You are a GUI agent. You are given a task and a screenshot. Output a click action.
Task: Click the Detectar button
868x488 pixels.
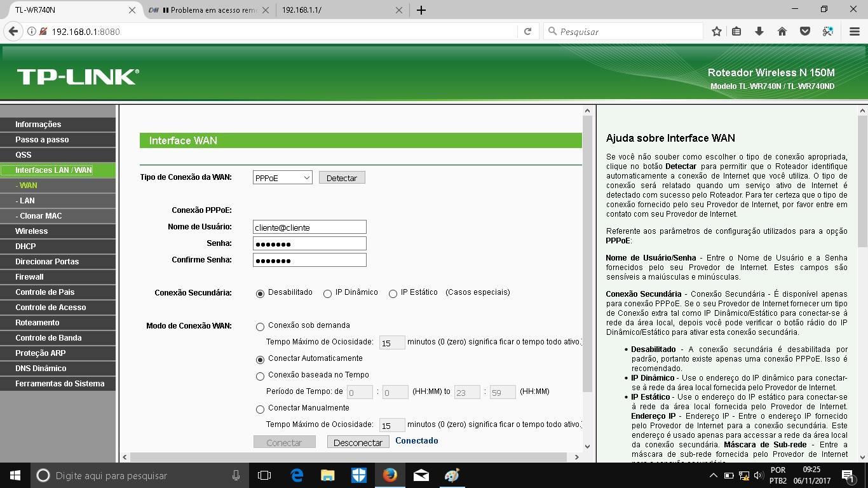342,178
